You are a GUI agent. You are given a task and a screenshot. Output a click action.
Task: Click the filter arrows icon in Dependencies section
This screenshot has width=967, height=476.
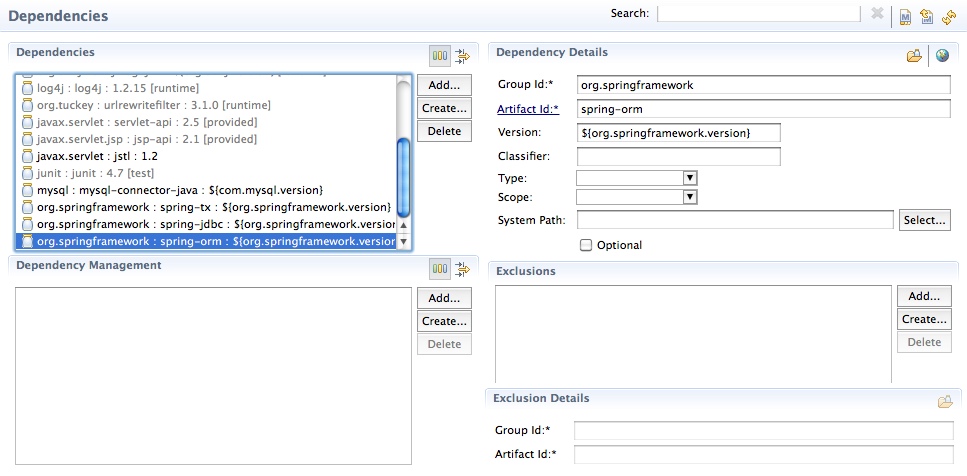pos(462,57)
